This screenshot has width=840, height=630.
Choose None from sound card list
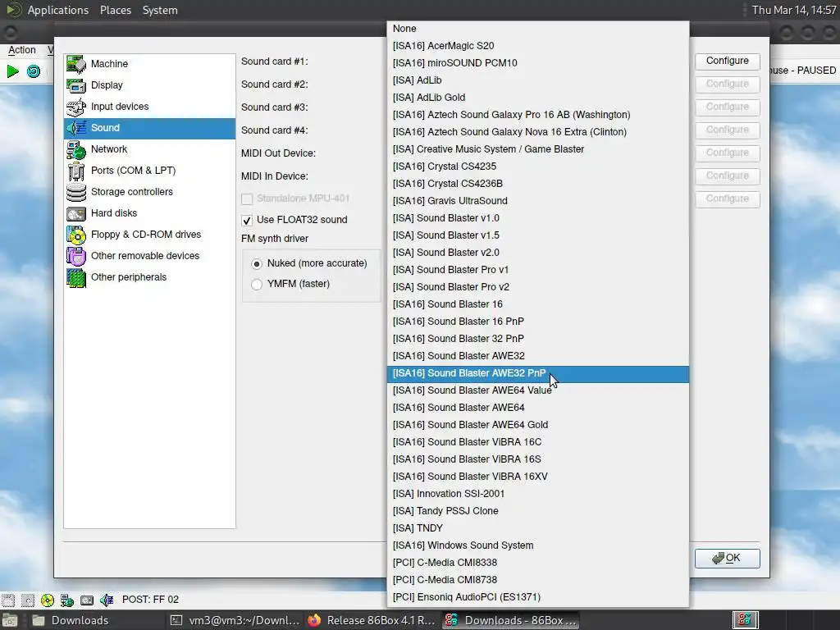click(x=538, y=29)
